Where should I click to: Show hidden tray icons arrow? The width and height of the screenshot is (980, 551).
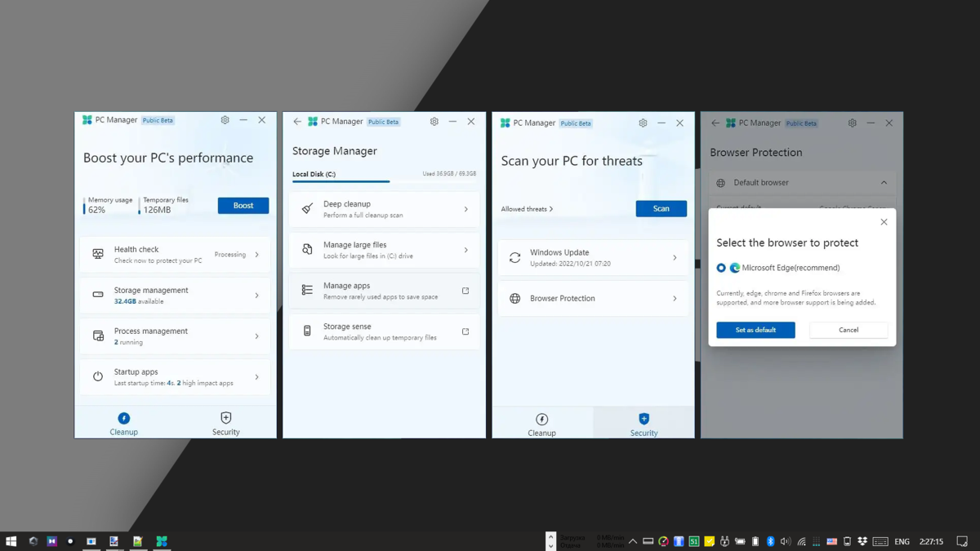pyautogui.click(x=633, y=541)
